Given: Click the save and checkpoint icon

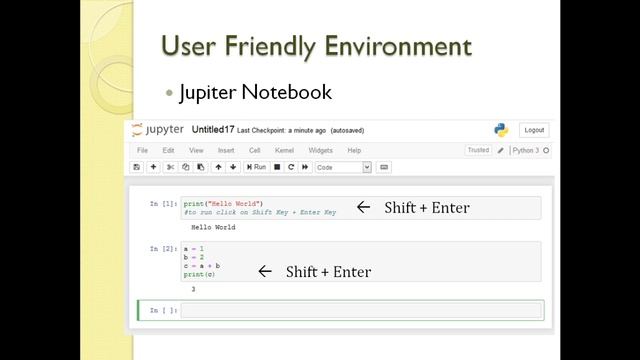Looking at the screenshot, I should coord(137,167).
